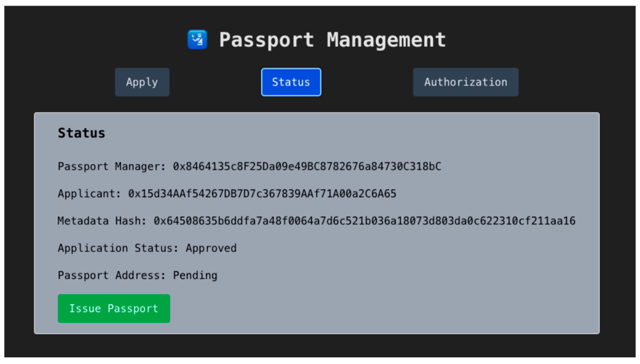Click the "Application Status:" field label
Screen dimensions: 640x364
tap(118, 248)
